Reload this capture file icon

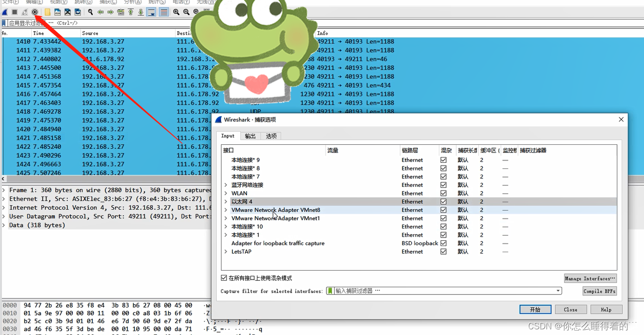78,12
